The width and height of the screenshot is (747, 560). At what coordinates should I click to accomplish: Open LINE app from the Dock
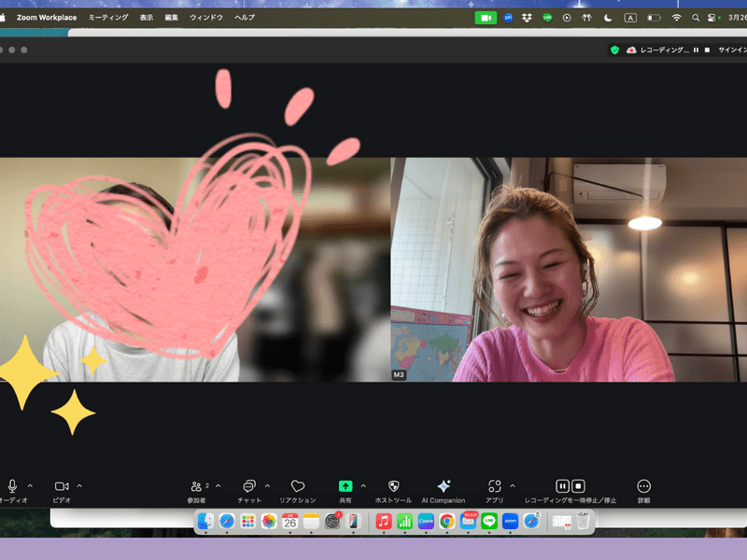click(490, 522)
